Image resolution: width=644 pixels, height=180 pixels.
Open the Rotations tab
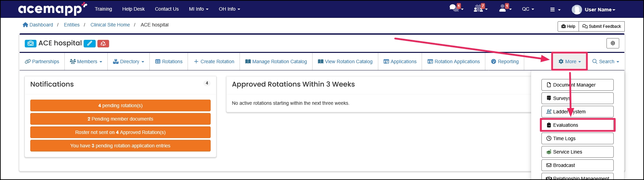click(169, 61)
